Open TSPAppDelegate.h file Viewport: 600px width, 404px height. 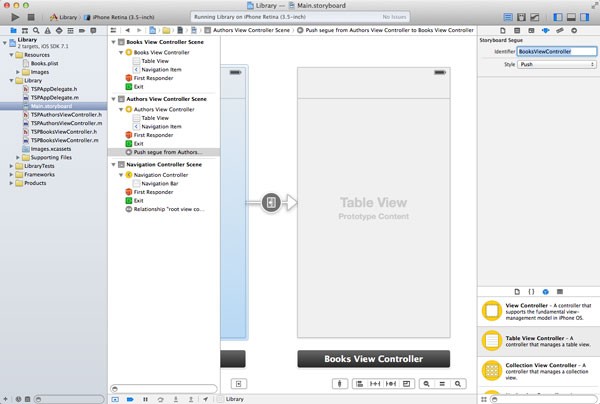tap(54, 89)
